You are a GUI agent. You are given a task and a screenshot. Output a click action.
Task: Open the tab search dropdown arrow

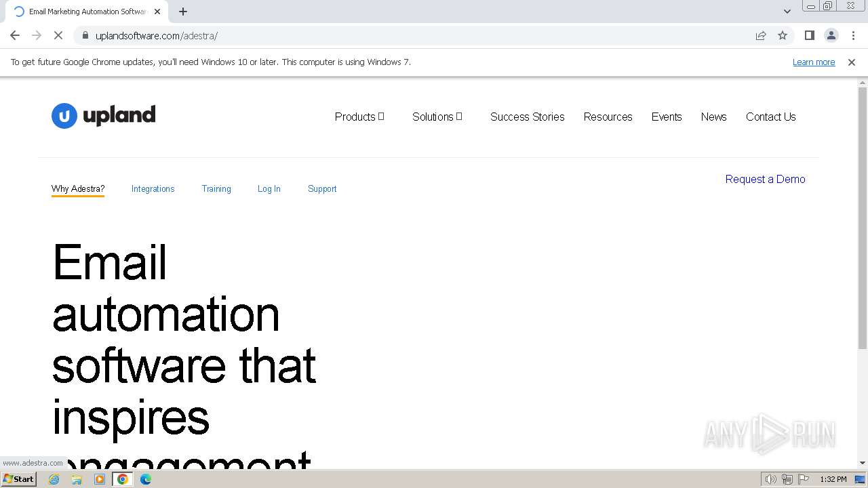click(787, 12)
